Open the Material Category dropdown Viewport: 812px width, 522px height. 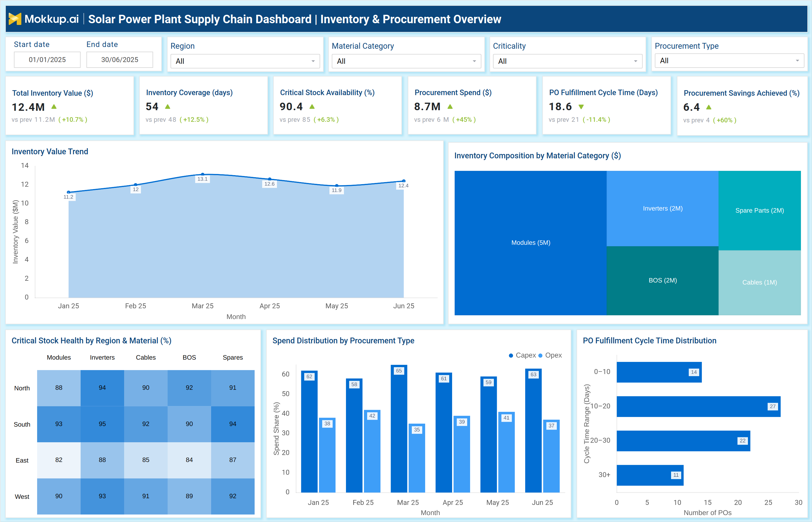(x=406, y=61)
